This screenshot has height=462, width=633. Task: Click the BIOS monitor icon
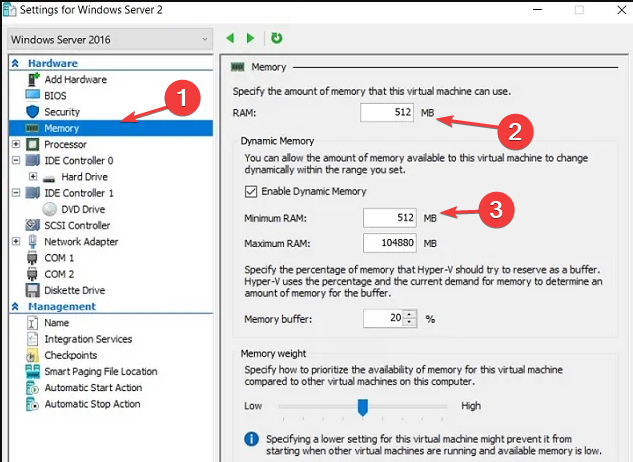click(x=33, y=95)
